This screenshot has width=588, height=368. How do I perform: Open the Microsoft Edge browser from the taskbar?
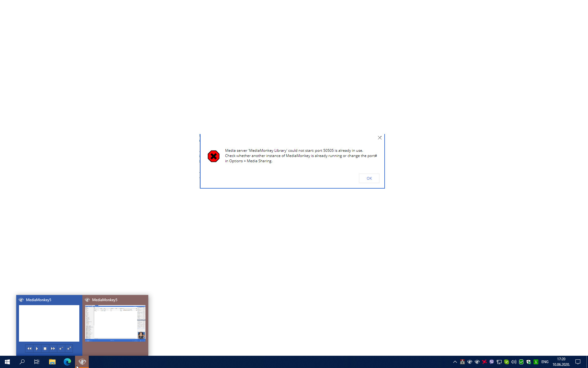[67, 362]
